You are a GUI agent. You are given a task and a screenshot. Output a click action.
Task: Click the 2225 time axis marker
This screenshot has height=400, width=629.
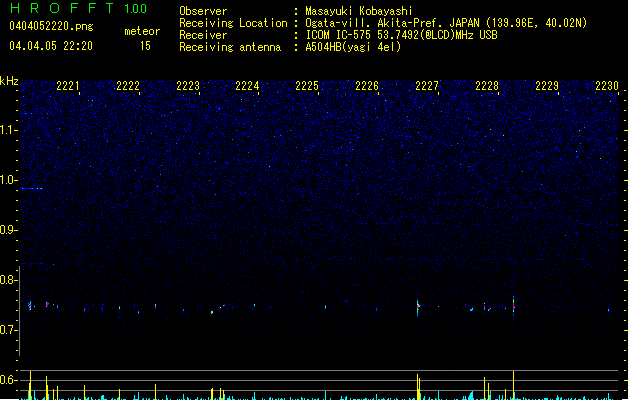pyautogui.click(x=307, y=86)
